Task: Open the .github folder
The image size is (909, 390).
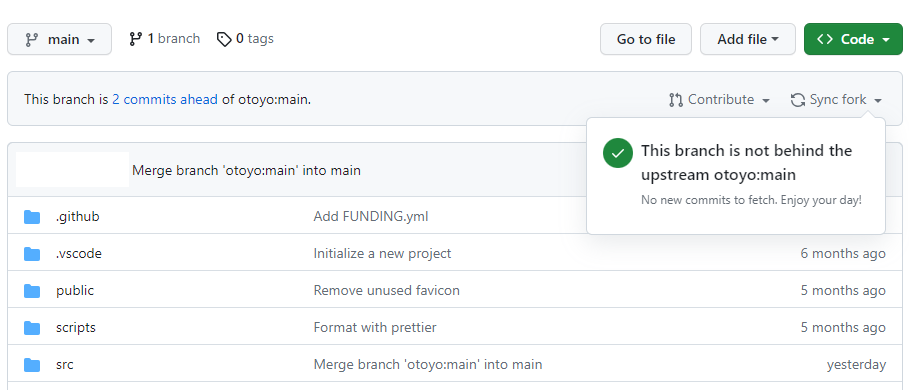Action: 78,217
